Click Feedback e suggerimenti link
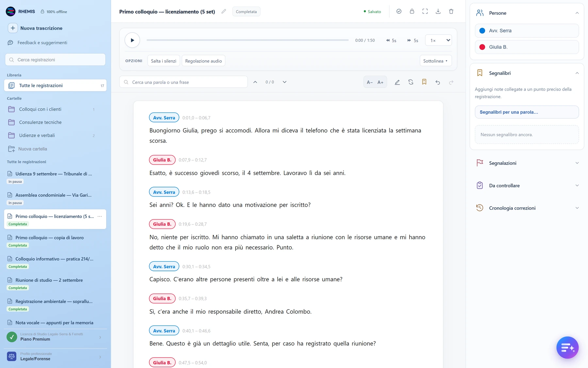The height and width of the screenshot is (368, 588). [42, 43]
